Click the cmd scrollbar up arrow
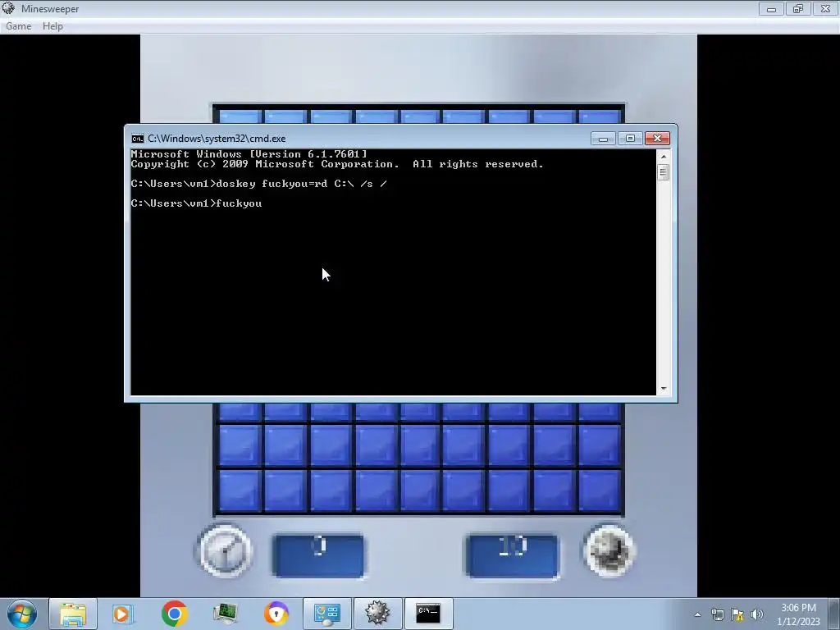The image size is (840, 630). (664, 157)
